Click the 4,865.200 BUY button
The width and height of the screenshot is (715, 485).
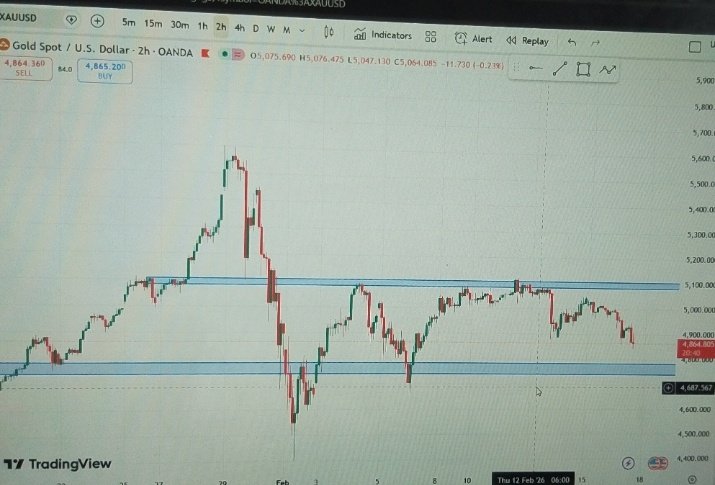[x=105, y=72]
